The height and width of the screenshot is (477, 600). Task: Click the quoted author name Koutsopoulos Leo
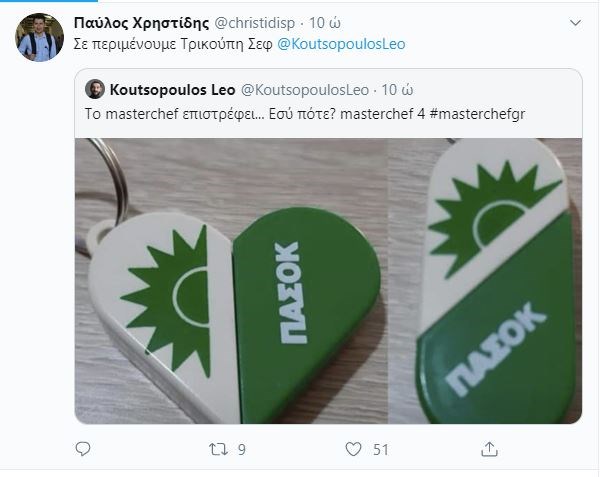pyautogui.click(x=172, y=90)
